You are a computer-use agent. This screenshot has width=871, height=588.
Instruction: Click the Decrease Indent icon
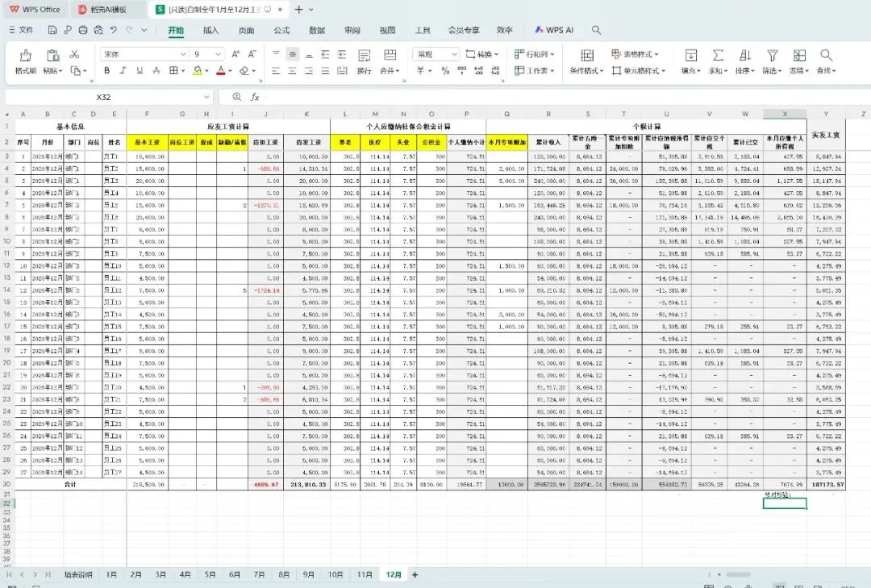coord(326,54)
